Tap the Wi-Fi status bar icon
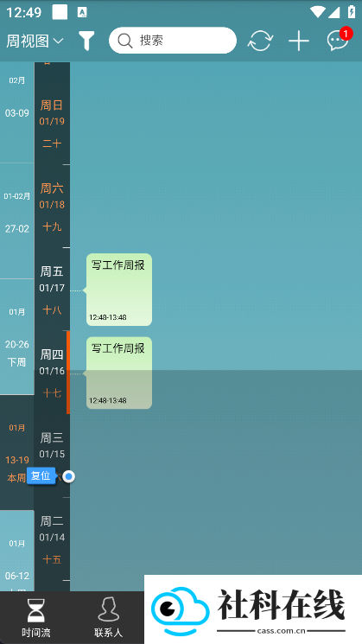362x644 pixels. click(317, 12)
